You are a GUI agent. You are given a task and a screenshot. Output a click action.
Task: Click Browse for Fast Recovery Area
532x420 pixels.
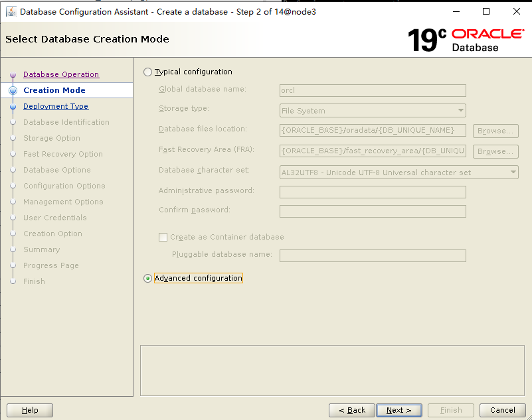(x=495, y=151)
